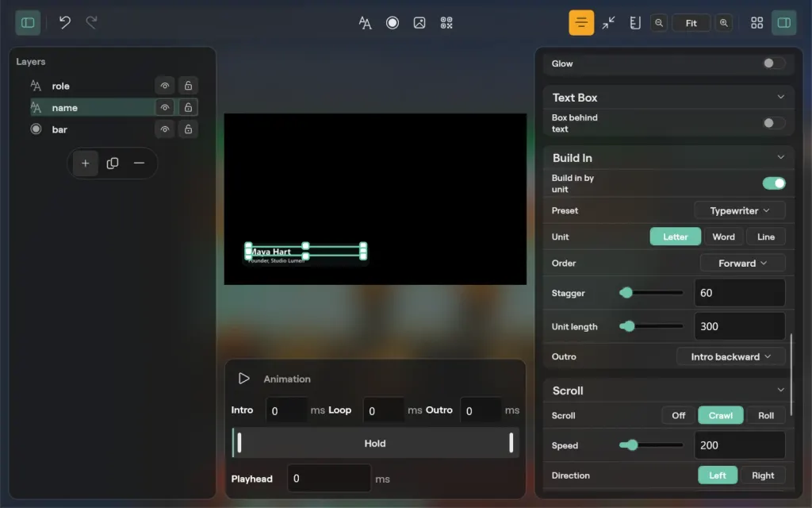Add a new layer with plus button
Image resolution: width=812 pixels, height=508 pixels.
click(86, 164)
